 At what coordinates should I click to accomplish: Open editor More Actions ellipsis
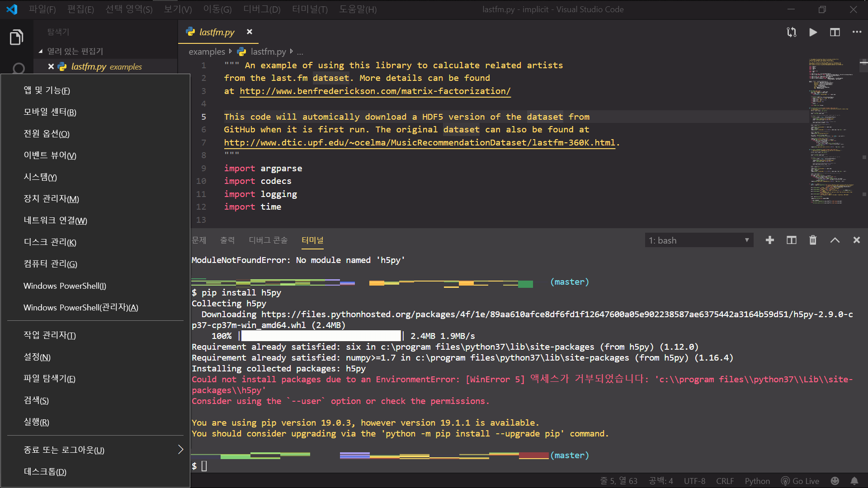[857, 32]
